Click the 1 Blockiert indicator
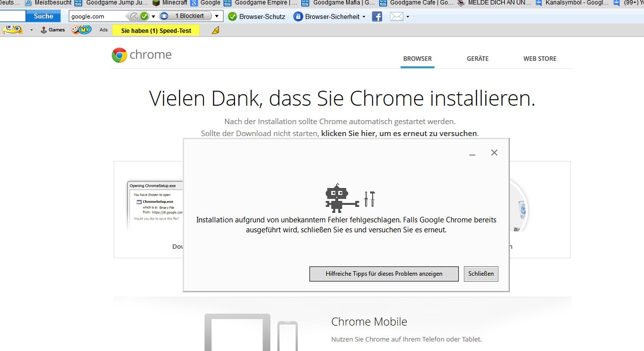The image size is (644, 351). [x=190, y=16]
